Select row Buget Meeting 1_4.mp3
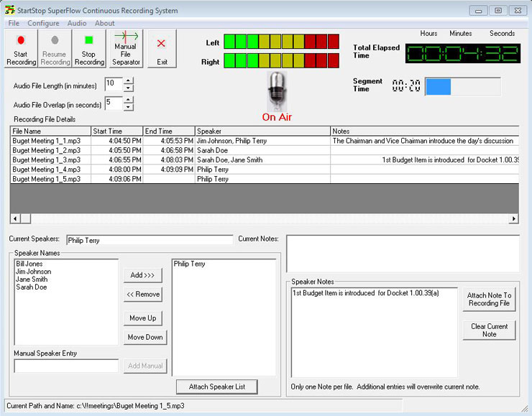532x416 pixels. pos(265,169)
